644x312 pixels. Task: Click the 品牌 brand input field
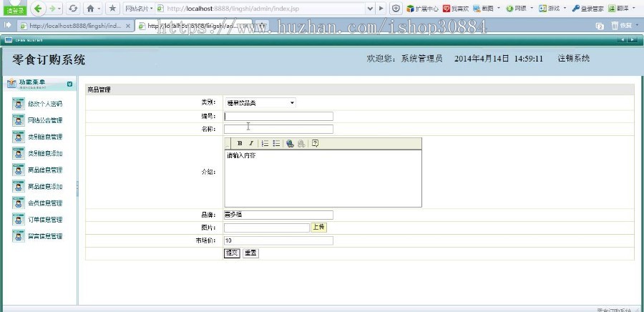coord(278,215)
